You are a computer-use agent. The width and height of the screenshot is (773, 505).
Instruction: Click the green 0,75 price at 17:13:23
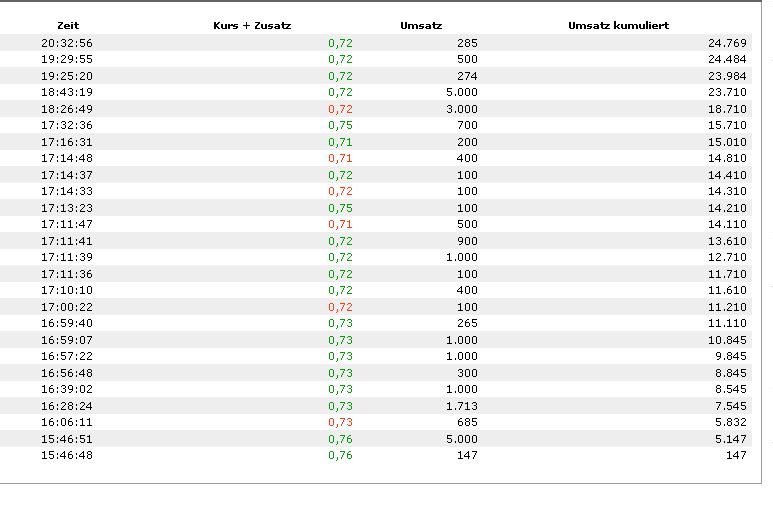(x=340, y=208)
